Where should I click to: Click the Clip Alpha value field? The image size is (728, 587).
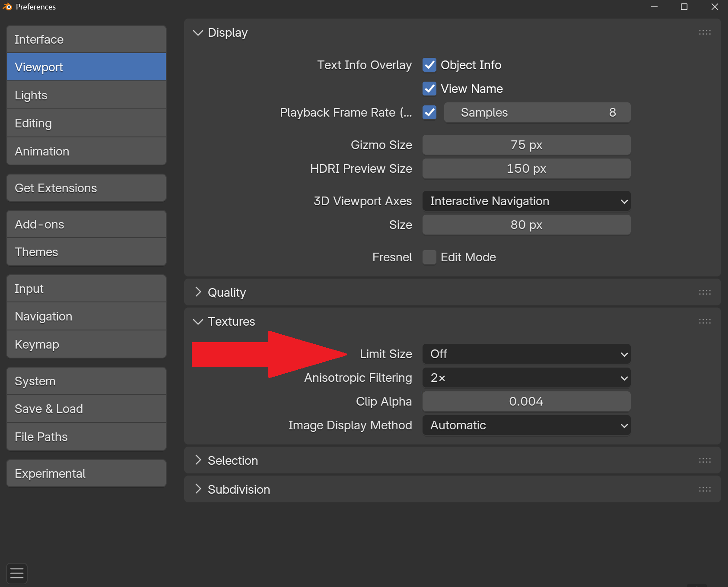(526, 402)
